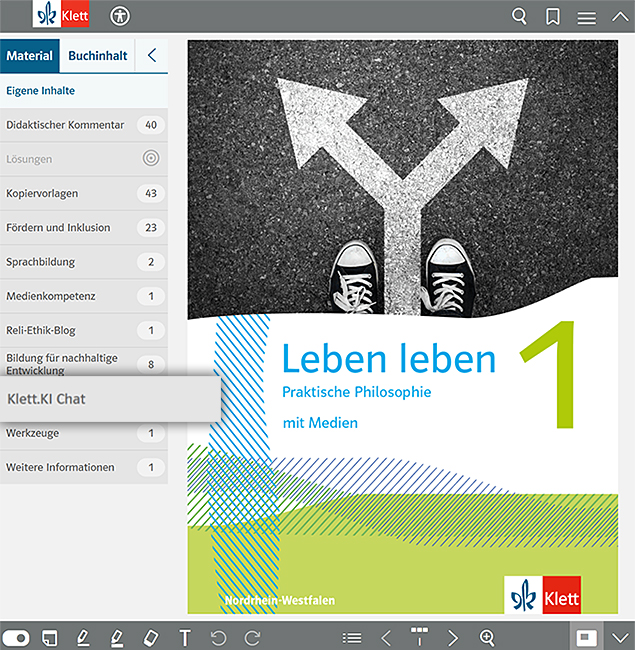
Task: Click the bookmark icon in header
Action: pos(553,17)
